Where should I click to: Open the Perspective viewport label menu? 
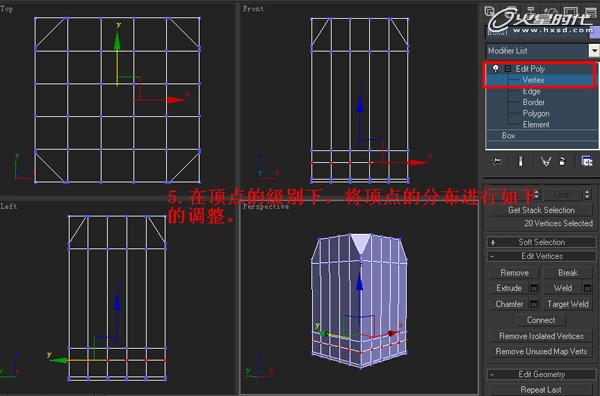266,207
